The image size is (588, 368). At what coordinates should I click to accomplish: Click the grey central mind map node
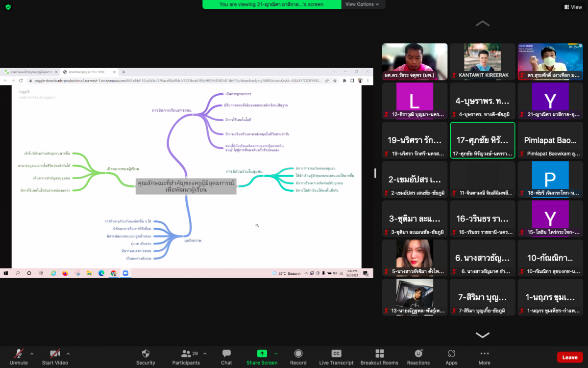(x=186, y=186)
